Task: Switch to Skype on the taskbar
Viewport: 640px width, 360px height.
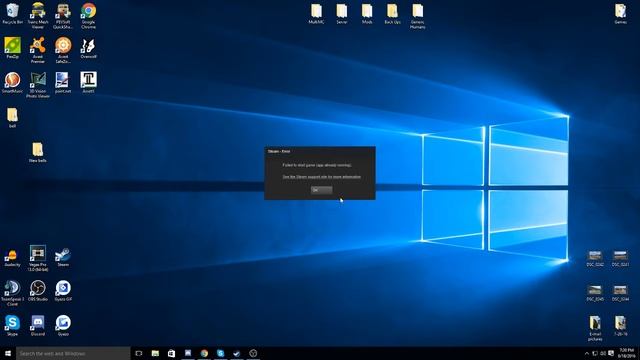Action: click(x=220, y=353)
